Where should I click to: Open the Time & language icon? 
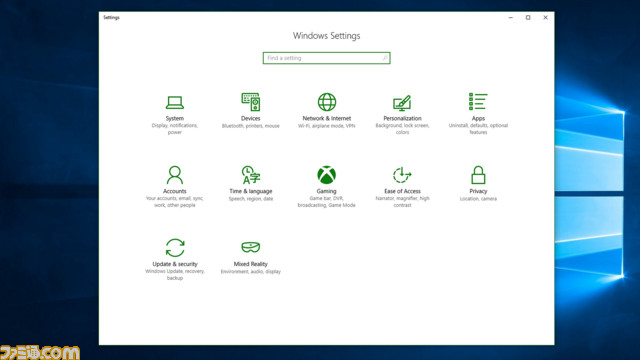click(x=251, y=175)
